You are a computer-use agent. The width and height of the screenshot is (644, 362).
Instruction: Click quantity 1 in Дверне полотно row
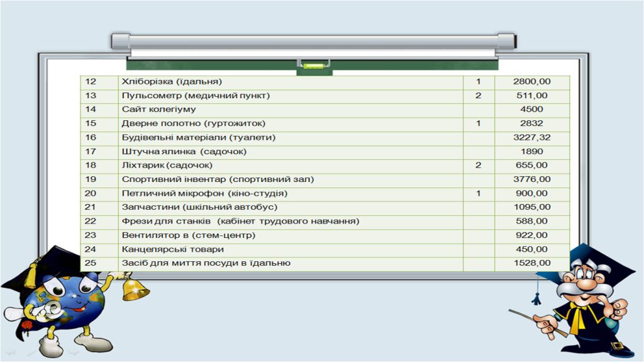[479, 123]
